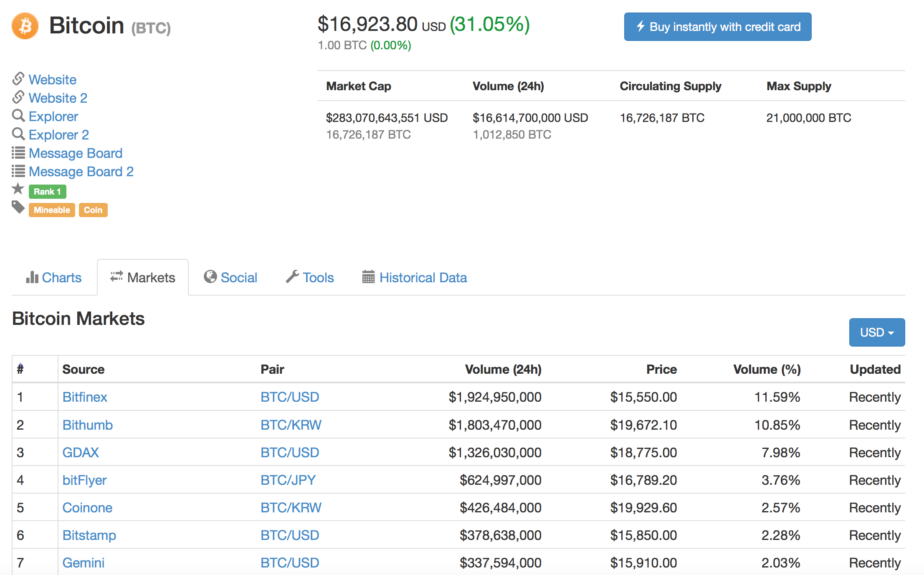The image size is (924, 575).
Task: Click the globe icon on Social tab
Action: 210,276
